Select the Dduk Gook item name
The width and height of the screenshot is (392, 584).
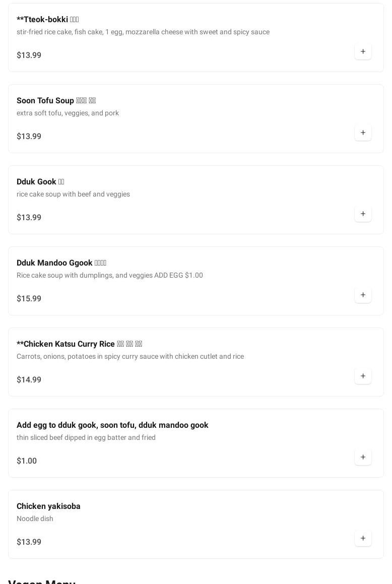pos(40,181)
